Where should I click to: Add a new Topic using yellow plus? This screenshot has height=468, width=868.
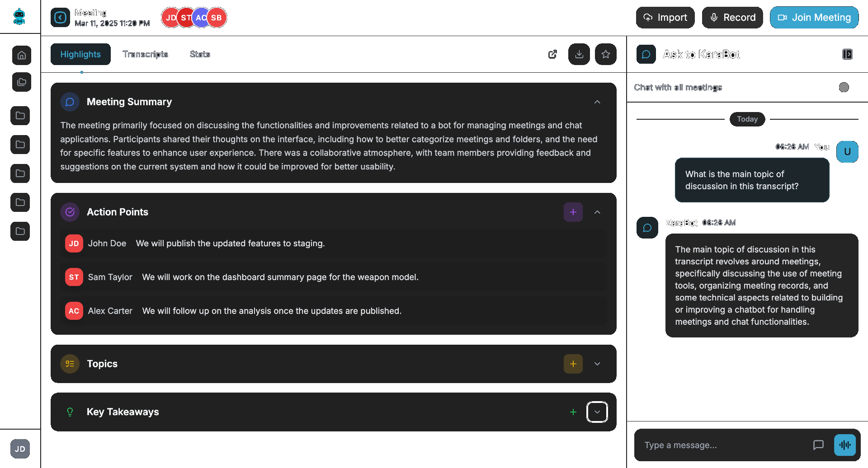click(573, 364)
